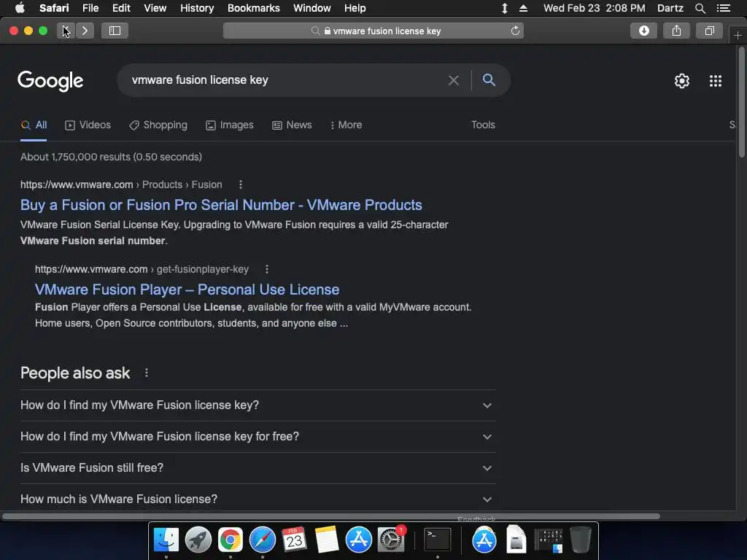Reload the page with refresh icon
Viewport: 747px width, 560px height.
pyautogui.click(x=515, y=31)
